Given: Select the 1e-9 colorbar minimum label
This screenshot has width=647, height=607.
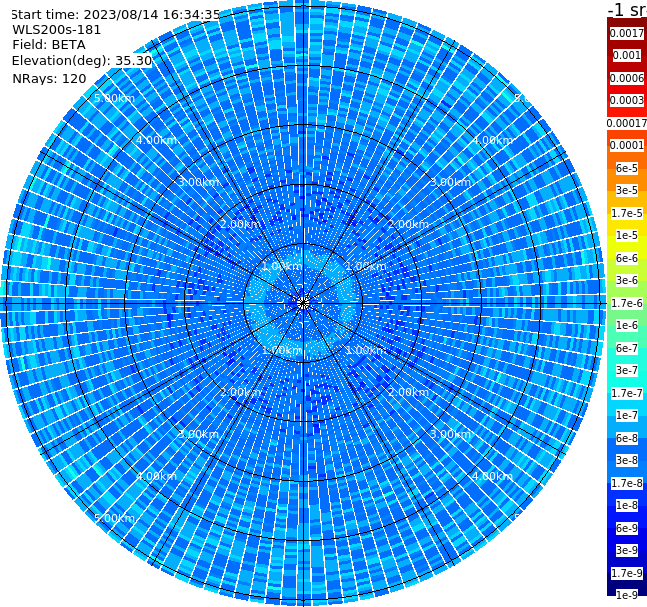Looking at the screenshot, I should click(x=627, y=595).
